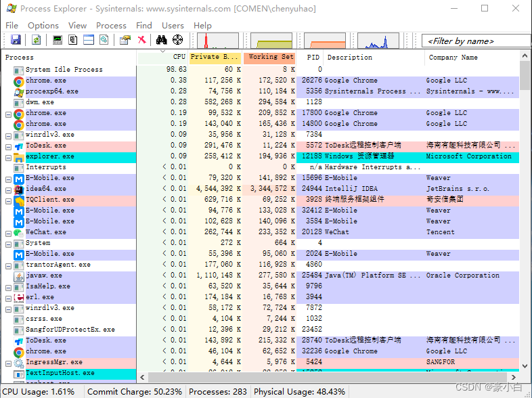Open the commit history mini graph

pos(271,41)
